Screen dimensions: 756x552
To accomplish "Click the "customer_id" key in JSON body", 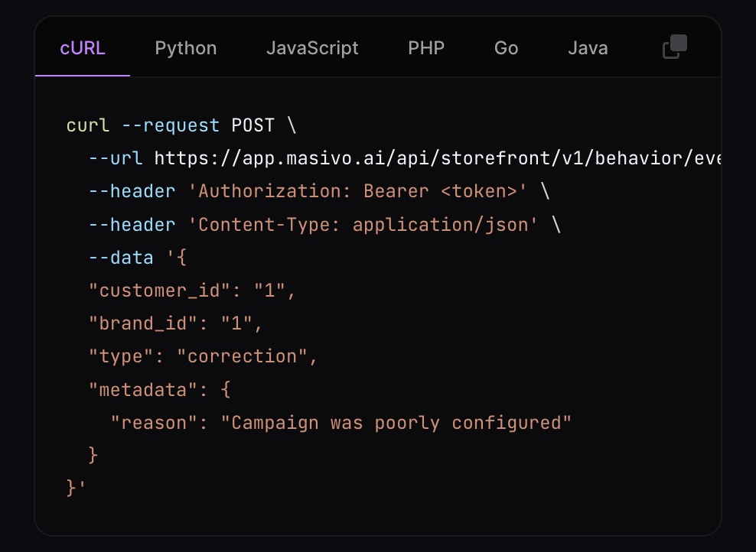I will click(x=160, y=291).
